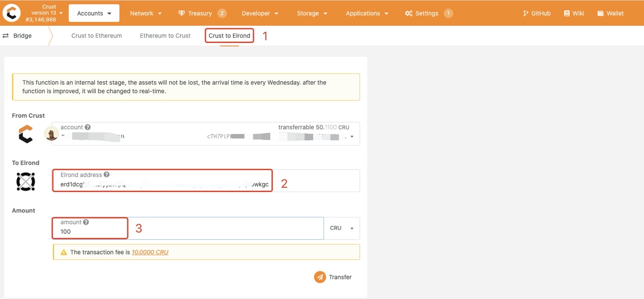Open the Developer menu
The width and height of the screenshot is (644, 299).
[260, 13]
